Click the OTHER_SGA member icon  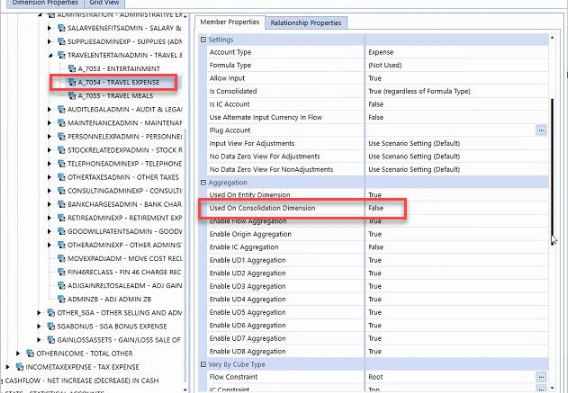click(51, 313)
